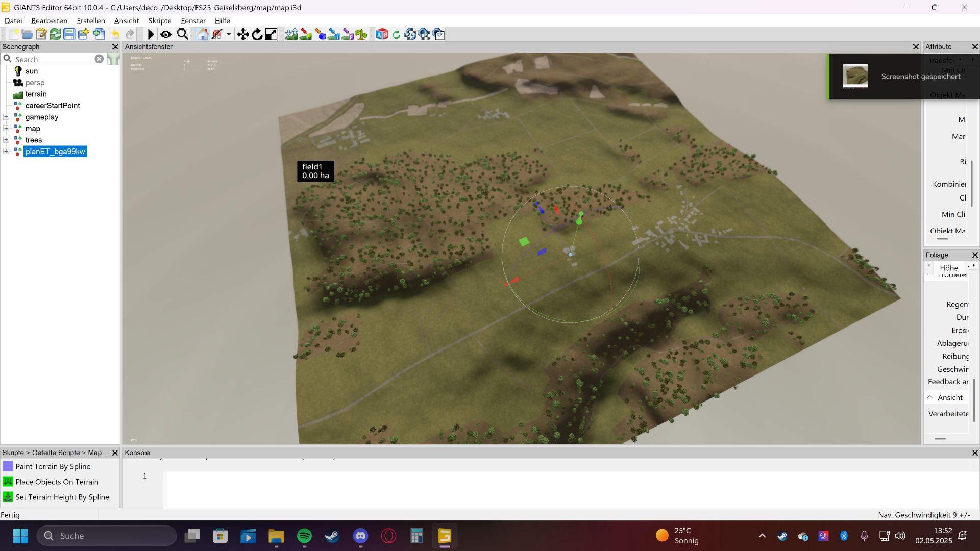Redo the last undone action
Image resolution: width=980 pixels, height=551 pixels.
(130, 34)
